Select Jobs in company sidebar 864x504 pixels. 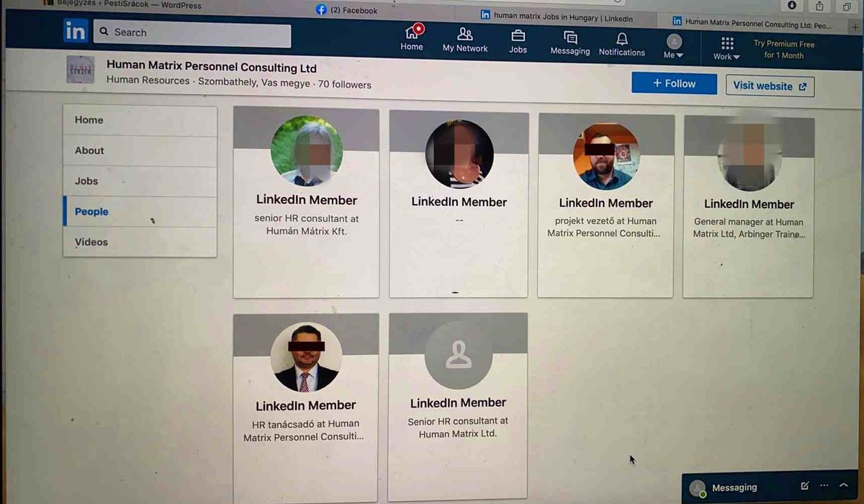pyautogui.click(x=140, y=181)
